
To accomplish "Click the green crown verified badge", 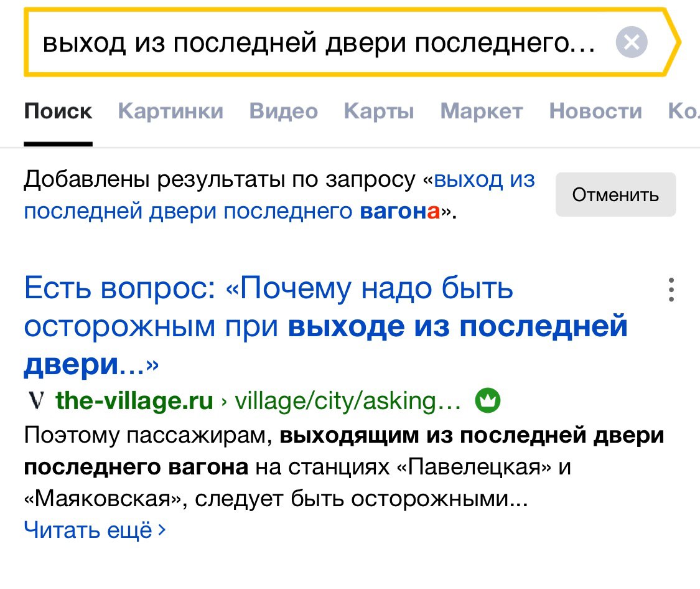I will click(x=488, y=400).
